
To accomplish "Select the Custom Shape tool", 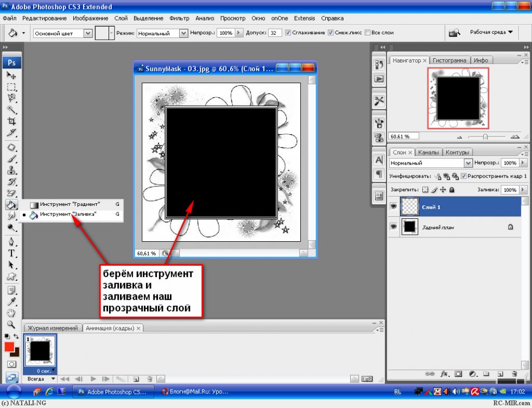I will tap(11, 277).
